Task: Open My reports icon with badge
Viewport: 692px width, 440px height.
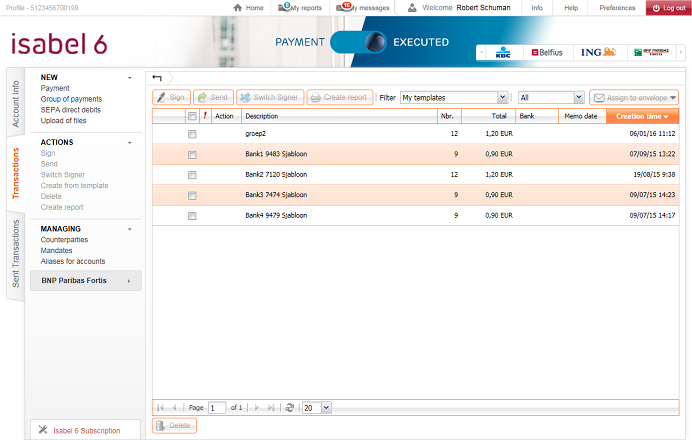Action: [x=284, y=7]
